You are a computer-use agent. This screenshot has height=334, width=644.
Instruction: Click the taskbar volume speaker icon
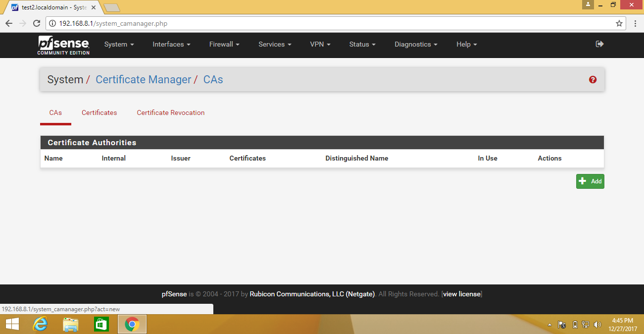597,325
